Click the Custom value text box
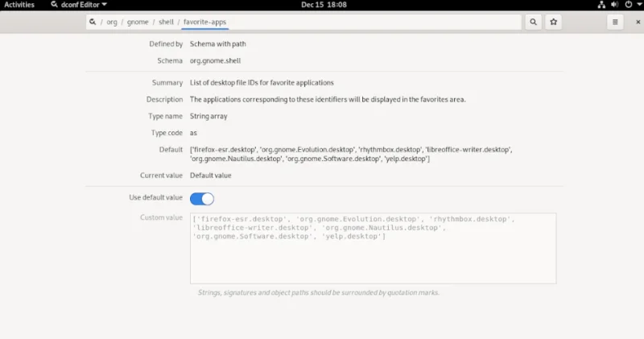Image resolution: width=644 pixels, height=339 pixels. click(x=373, y=248)
